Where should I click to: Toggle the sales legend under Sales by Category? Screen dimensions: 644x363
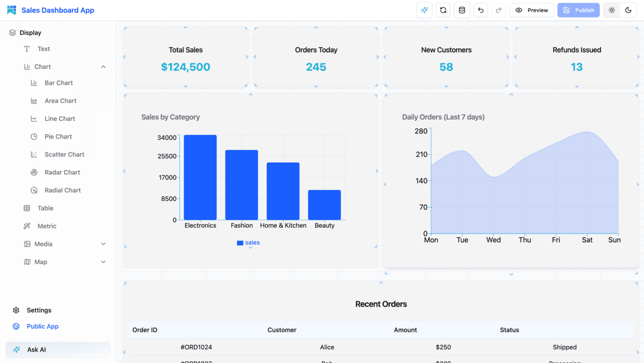coord(248,243)
